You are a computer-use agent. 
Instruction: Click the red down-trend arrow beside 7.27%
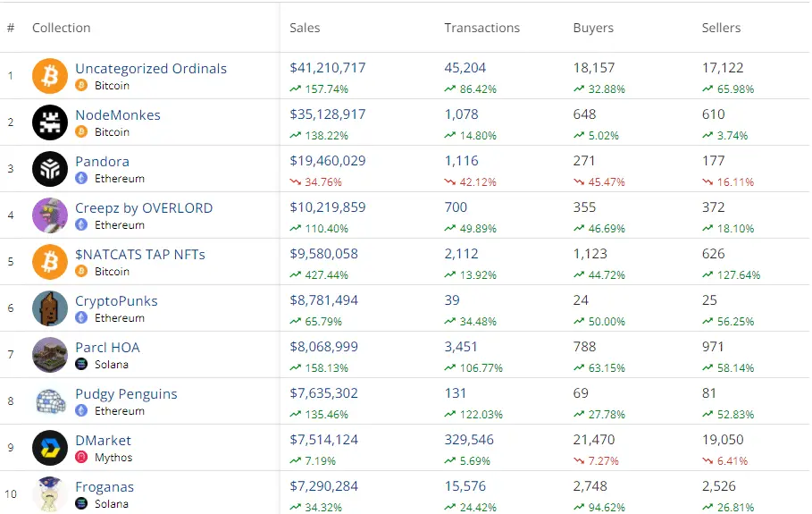[x=579, y=460]
